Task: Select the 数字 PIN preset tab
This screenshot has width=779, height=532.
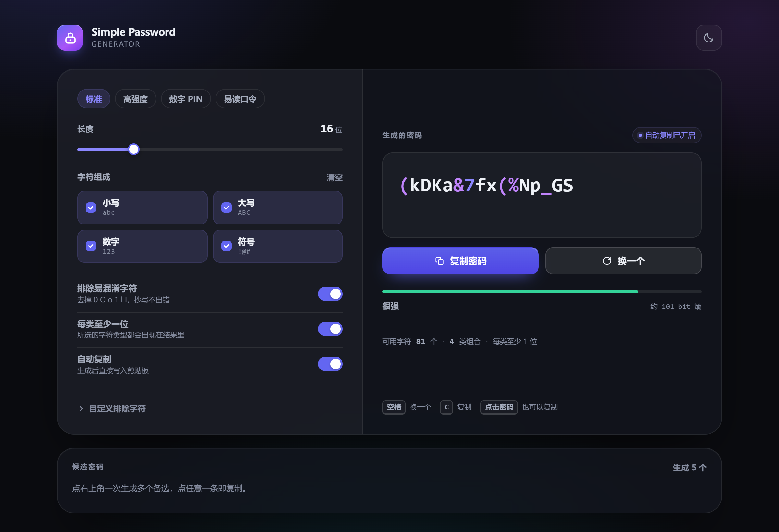Action: coord(186,99)
